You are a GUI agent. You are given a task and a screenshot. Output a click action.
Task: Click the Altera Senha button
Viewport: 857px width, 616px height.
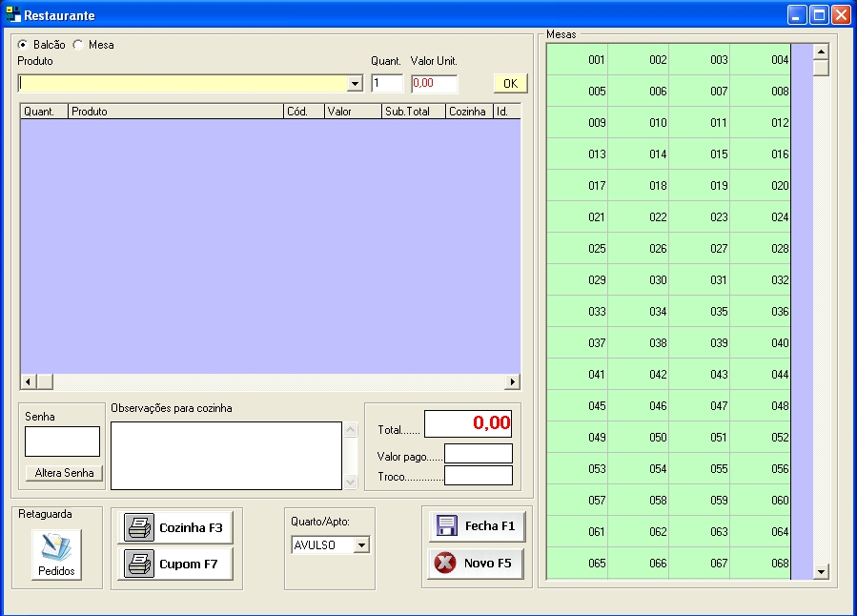(x=64, y=473)
